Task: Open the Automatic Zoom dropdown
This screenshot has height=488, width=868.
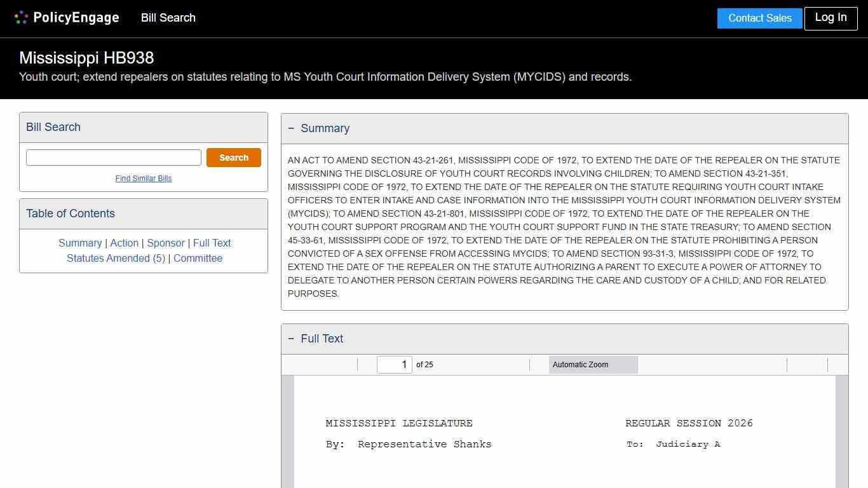Action: point(592,364)
